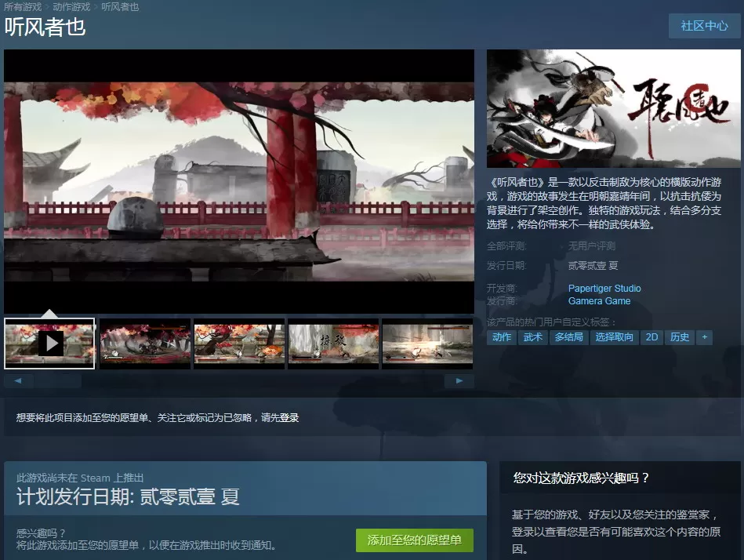Open the game header capsule image
744x560 pixels.
pos(614,108)
